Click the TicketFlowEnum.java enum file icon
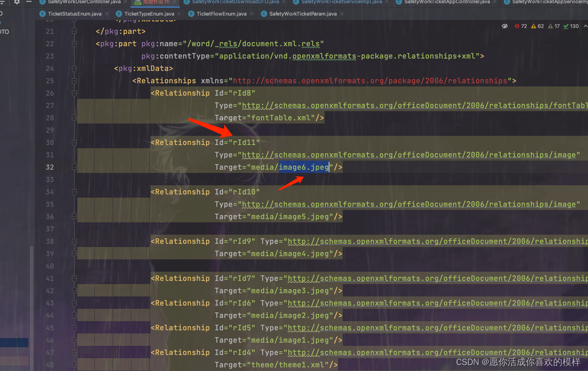 (191, 14)
